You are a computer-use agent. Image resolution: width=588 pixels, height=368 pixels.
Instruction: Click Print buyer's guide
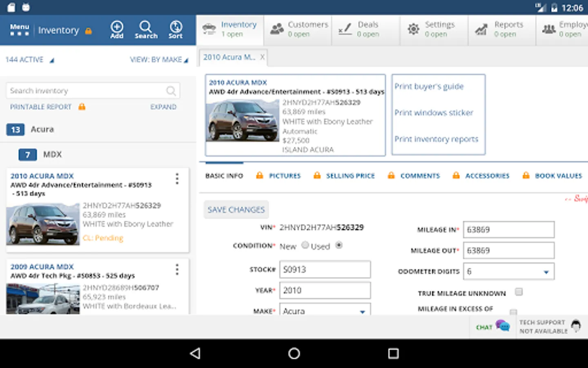[429, 86]
